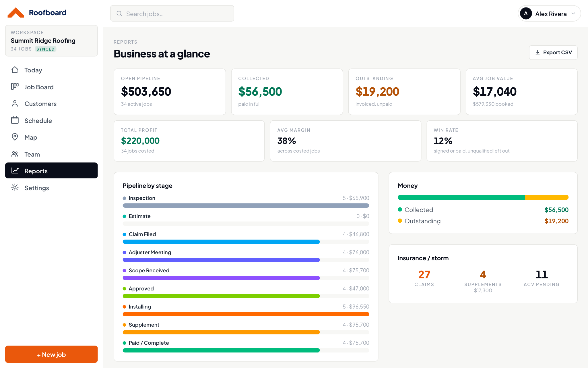Click the Reports chart icon
This screenshot has height=368, width=588.
click(x=15, y=171)
